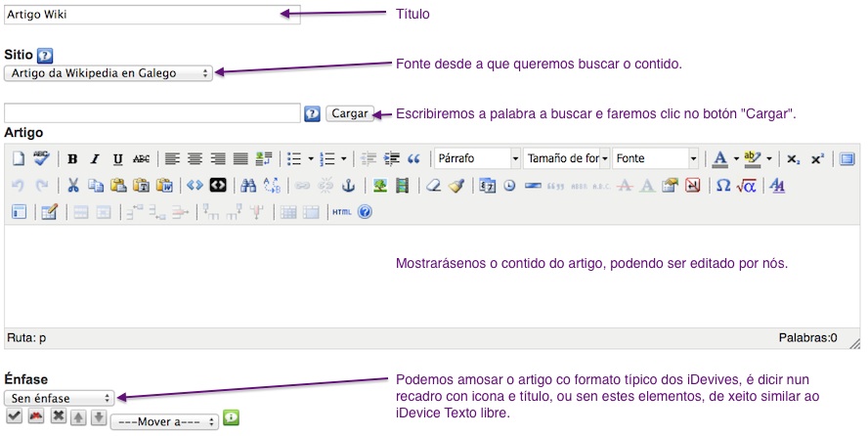Click the black embed code icon

[218, 186]
